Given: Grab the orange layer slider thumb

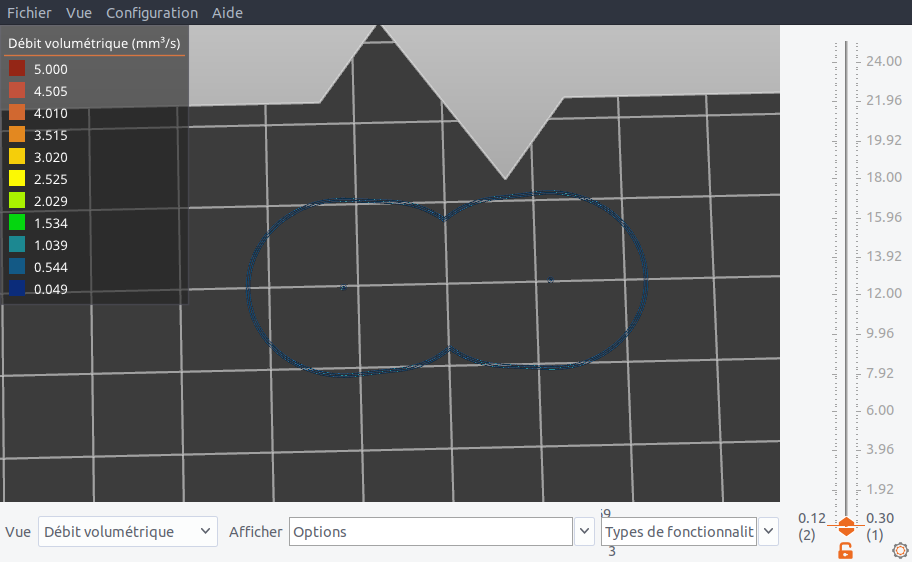Looking at the screenshot, I should (x=846, y=526).
